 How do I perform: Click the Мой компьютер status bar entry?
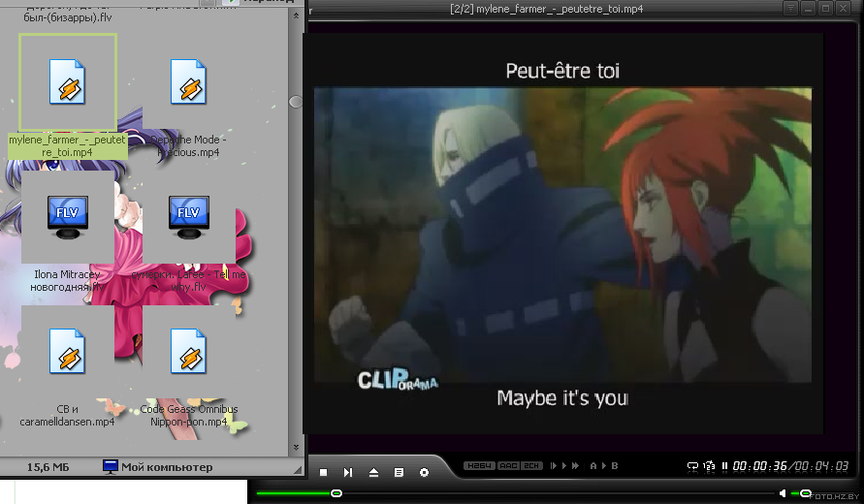click(158, 467)
